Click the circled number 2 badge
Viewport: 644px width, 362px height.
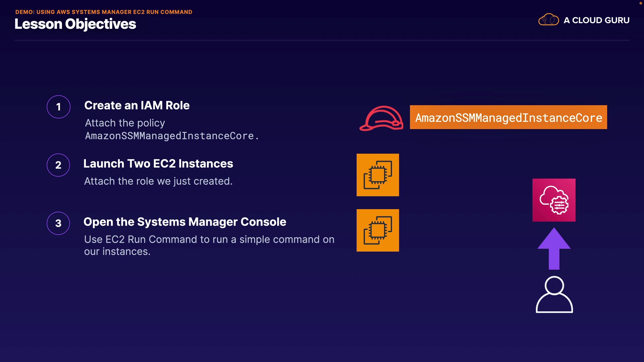point(58,165)
